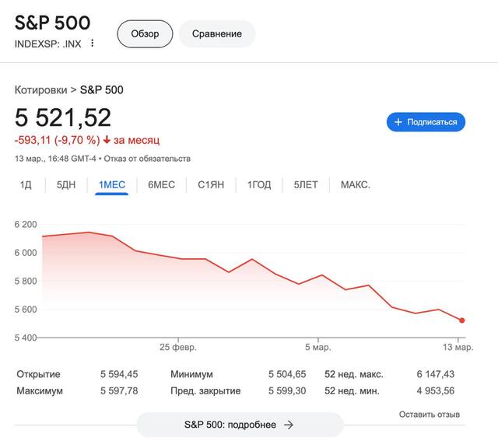Switch chart range to 1ГОД
Image resolution: width=498 pixels, height=448 pixels.
click(x=259, y=185)
